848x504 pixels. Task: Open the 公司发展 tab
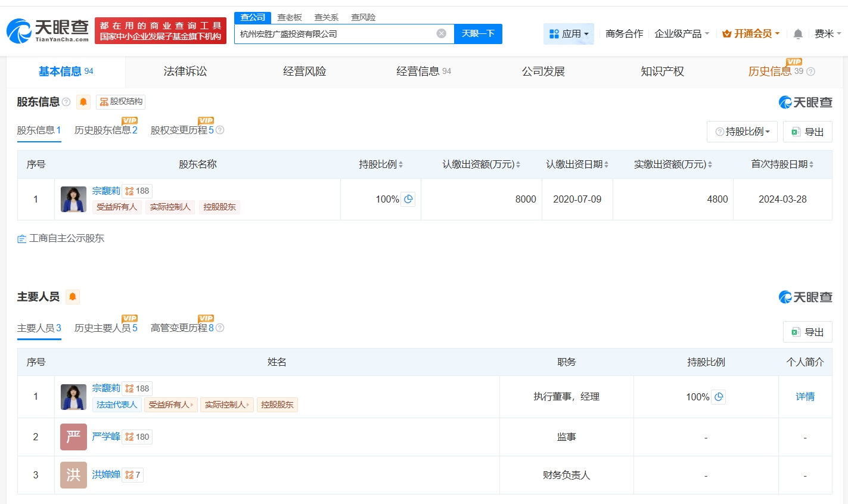tap(543, 71)
